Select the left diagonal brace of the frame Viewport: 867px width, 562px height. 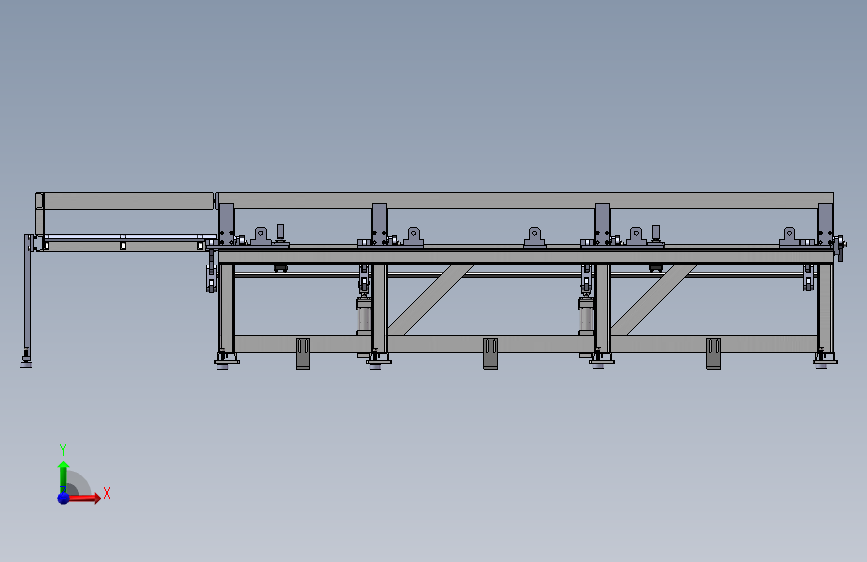click(430, 300)
